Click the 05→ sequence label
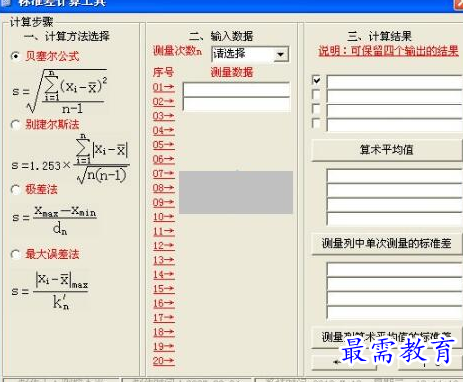The height and width of the screenshot is (382, 463). pos(164,145)
